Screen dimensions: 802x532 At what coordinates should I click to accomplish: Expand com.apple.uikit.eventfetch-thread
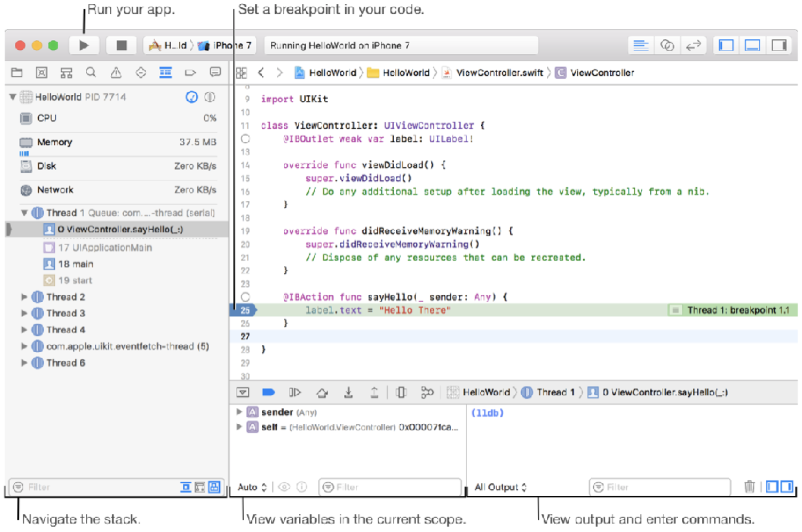24,346
